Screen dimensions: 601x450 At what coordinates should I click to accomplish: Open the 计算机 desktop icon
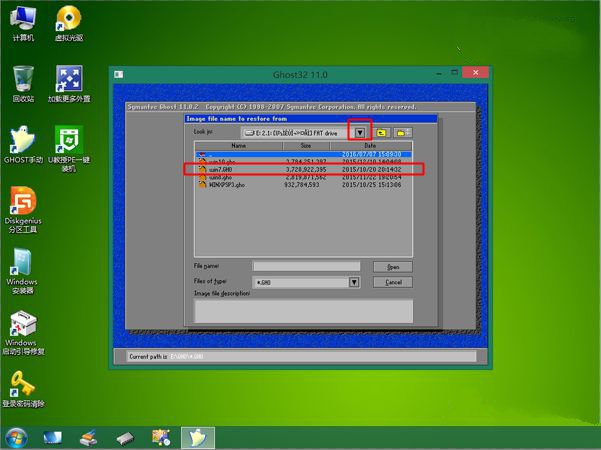23,23
